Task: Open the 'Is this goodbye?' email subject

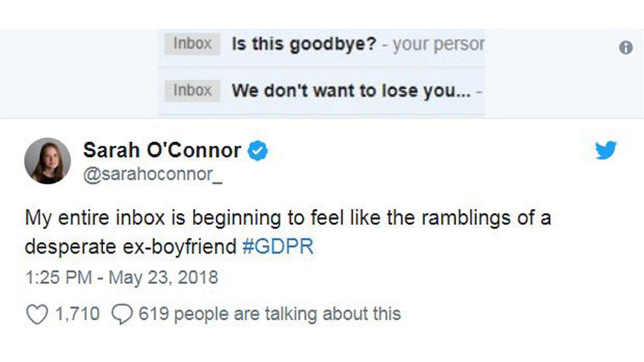Action: 304,44
